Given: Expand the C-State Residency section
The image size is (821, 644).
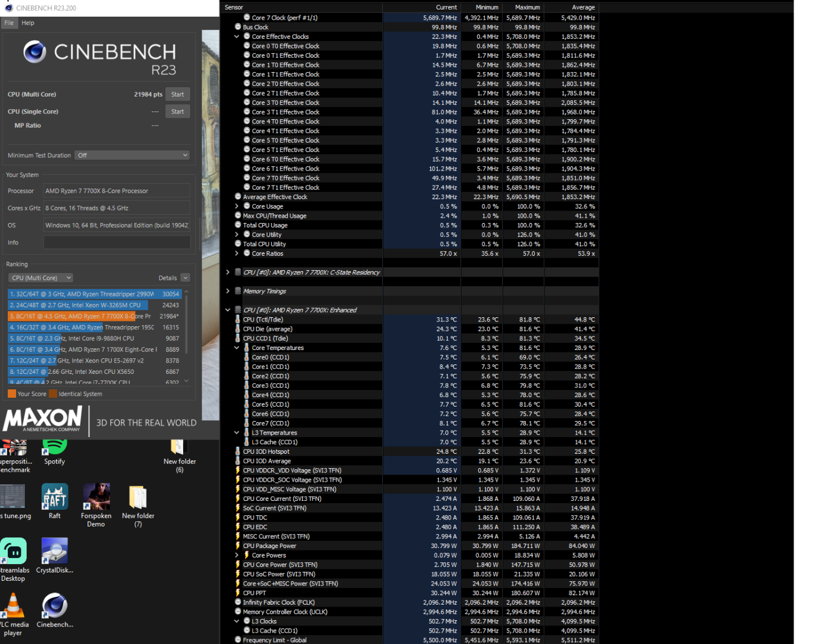Looking at the screenshot, I should (228, 272).
